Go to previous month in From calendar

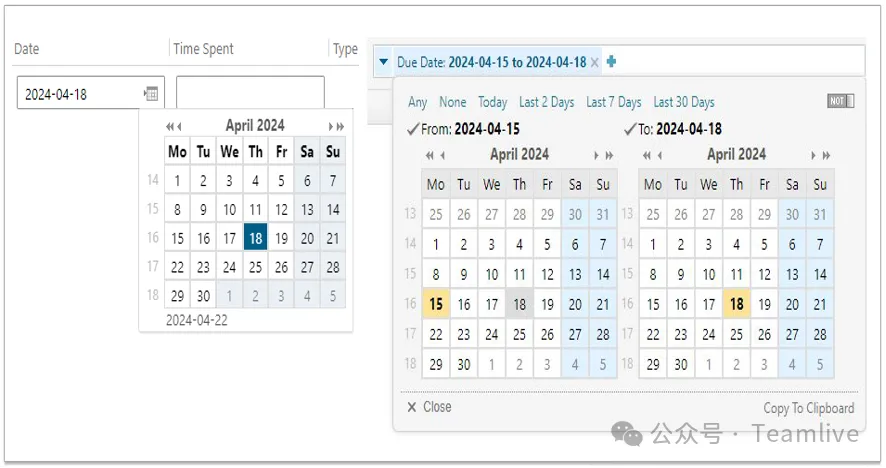(x=442, y=155)
